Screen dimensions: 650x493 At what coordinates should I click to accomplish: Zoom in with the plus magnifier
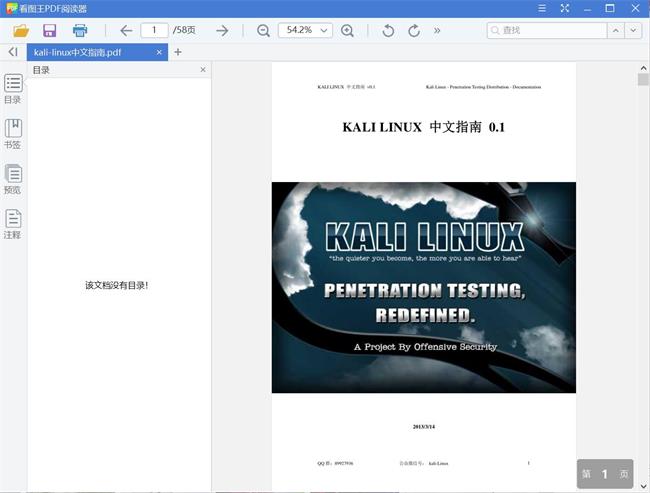[347, 31]
